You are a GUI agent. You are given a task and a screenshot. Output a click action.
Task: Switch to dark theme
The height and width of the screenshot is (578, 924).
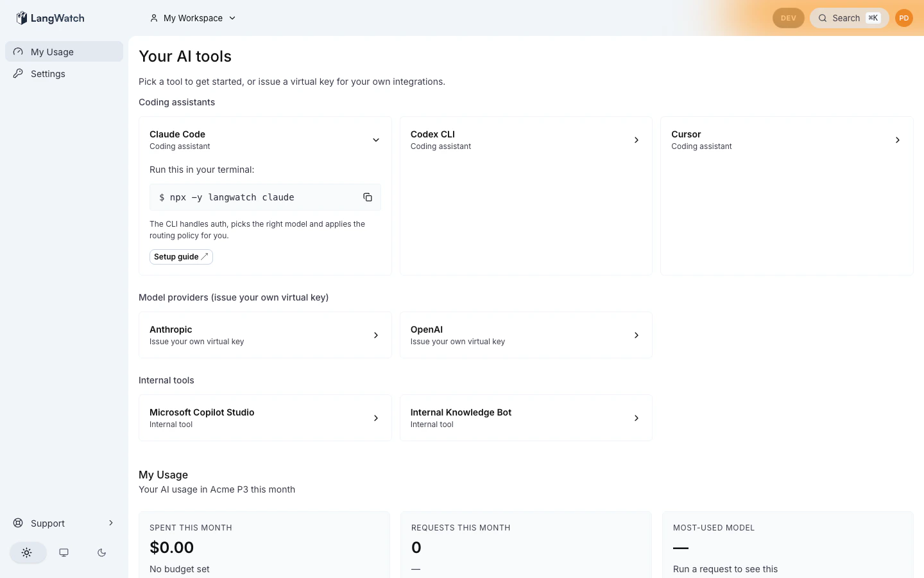pyautogui.click(x=101, y=552)
